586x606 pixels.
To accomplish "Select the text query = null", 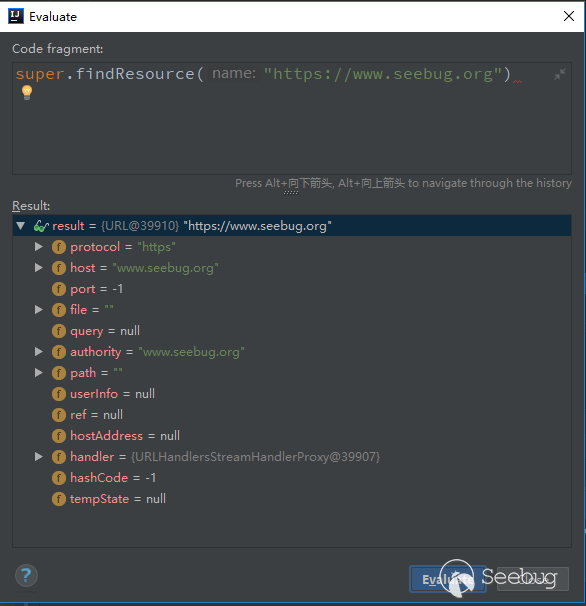I will coord(105,331).
